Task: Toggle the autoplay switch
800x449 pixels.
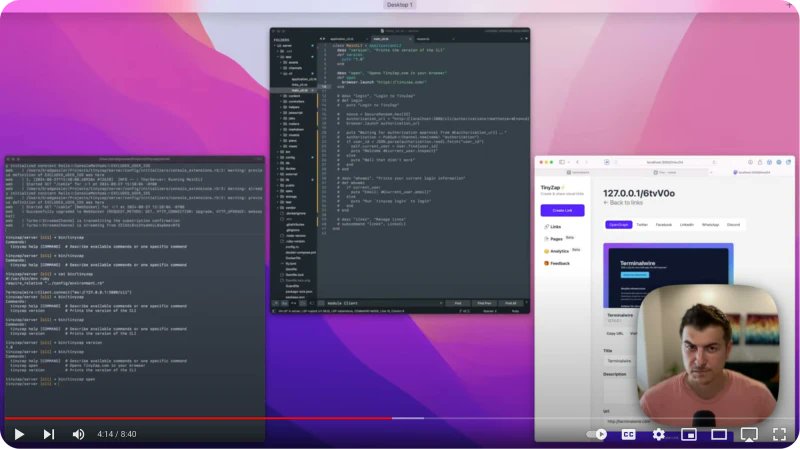Action: tap(597, 434)
